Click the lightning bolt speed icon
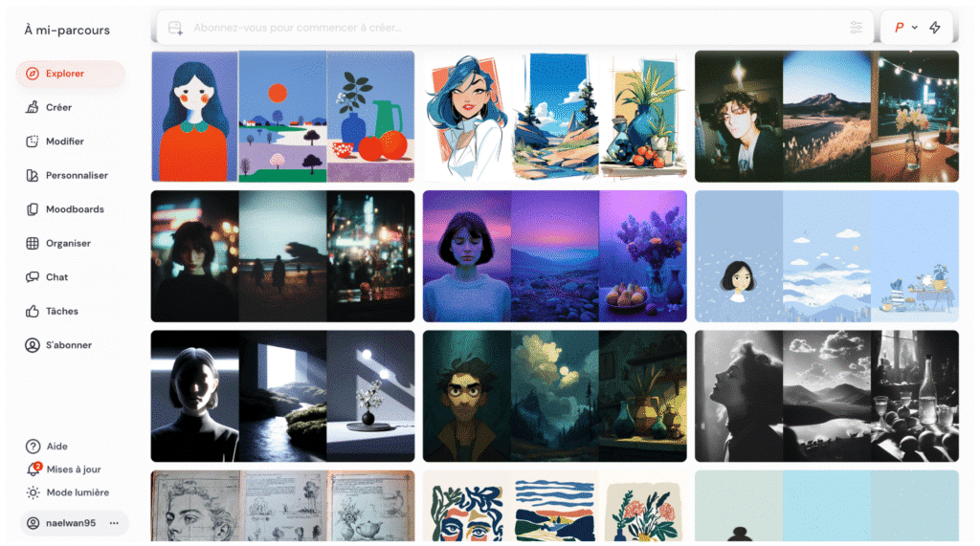 tap(935, 28)
